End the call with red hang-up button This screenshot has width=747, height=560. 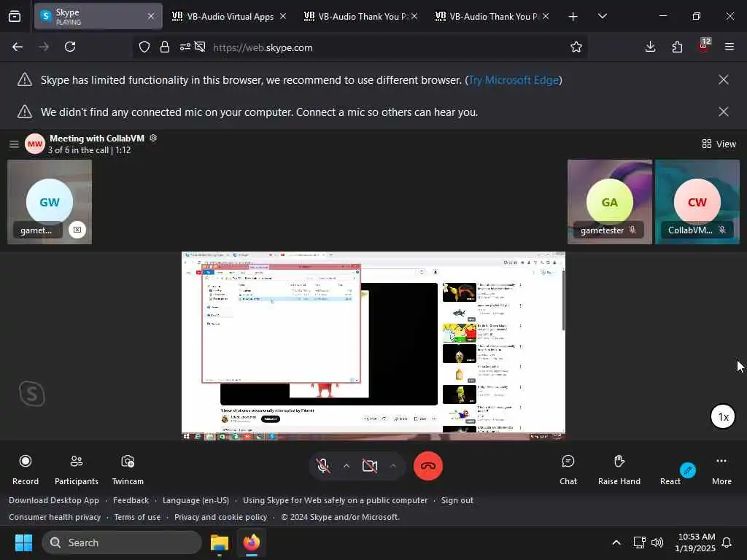tap(427, 466)
